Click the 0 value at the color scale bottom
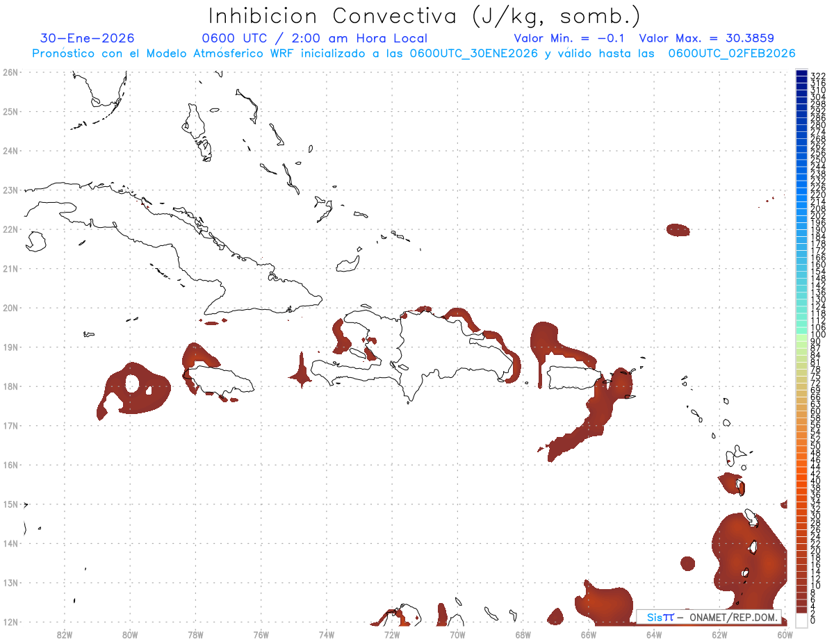This screenshot has width=834, height=644. point(814,620)
